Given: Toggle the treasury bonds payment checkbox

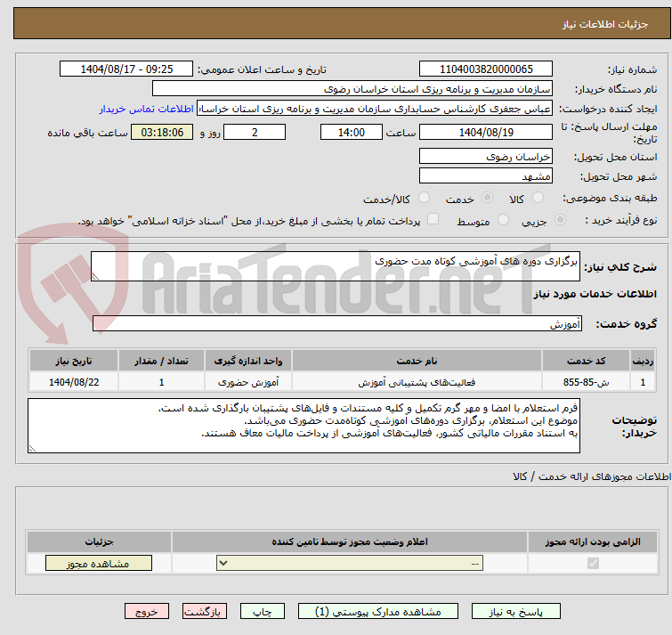Looking at the screenshot, I should [433, 220].
